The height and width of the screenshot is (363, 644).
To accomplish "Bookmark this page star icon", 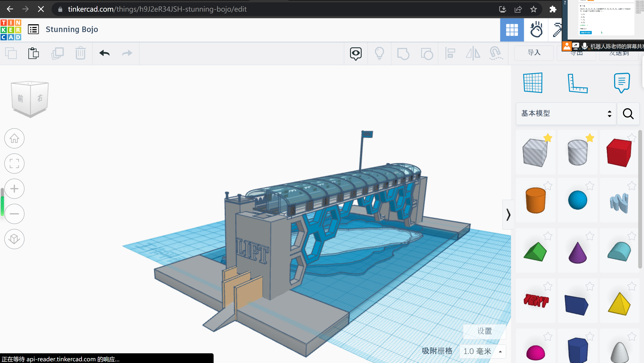I will (533, 9).
